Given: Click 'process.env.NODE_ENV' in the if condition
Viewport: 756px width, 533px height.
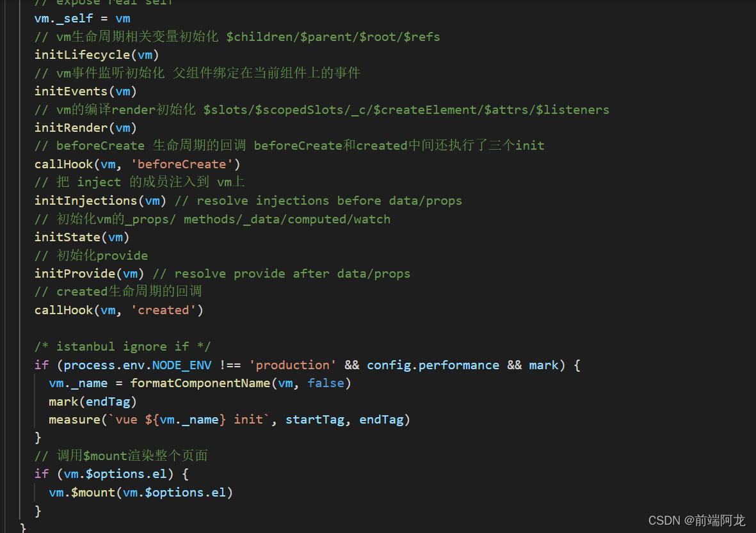Looking at the screenshot, I should [x=138, y=366].
